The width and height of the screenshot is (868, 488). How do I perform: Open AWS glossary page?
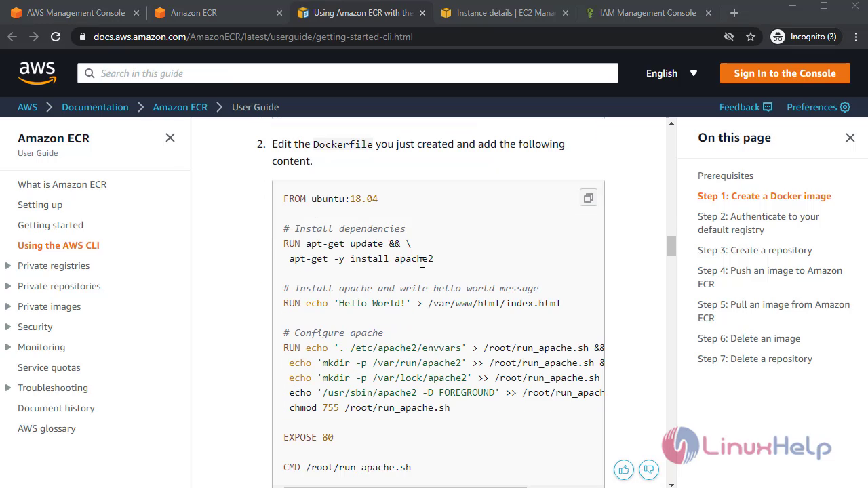(47, 428)
